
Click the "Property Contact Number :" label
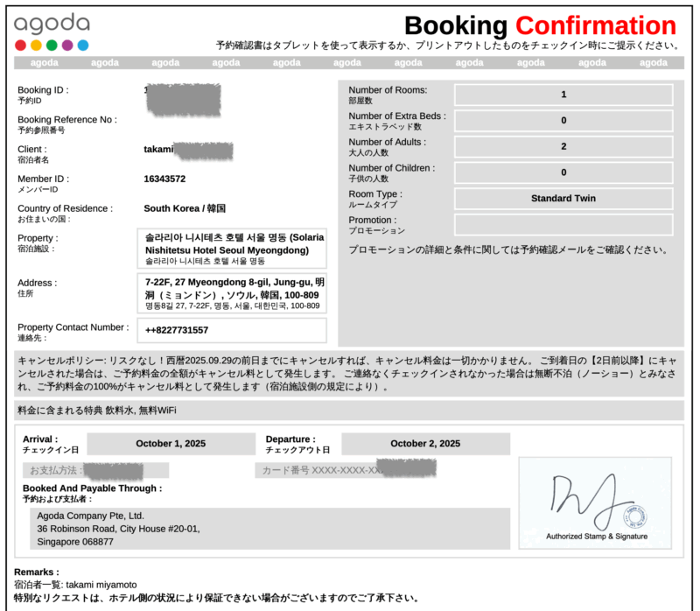[x=73, y=327]
